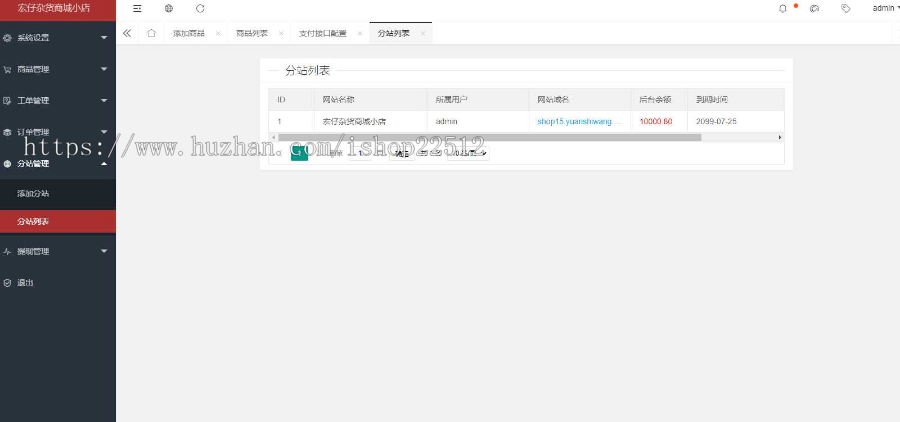
Task: Open the shop15.yuanshiwang domain link
Action: pyautogui.click(x=579, y=122)
